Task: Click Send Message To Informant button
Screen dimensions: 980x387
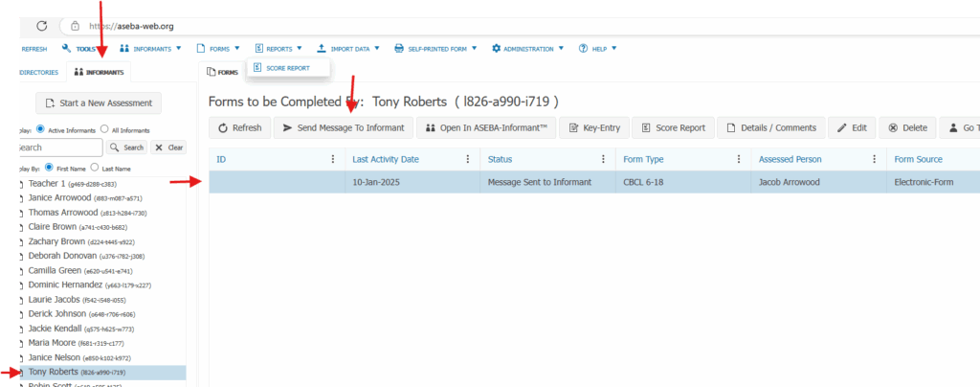Action: 344,127
